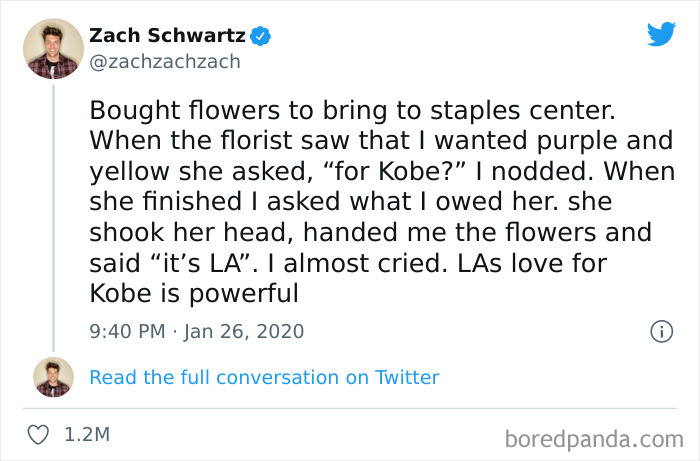The image size is (700, 461).
Task: Click the Twitter bird logo
Action: [x=661, y=35]
